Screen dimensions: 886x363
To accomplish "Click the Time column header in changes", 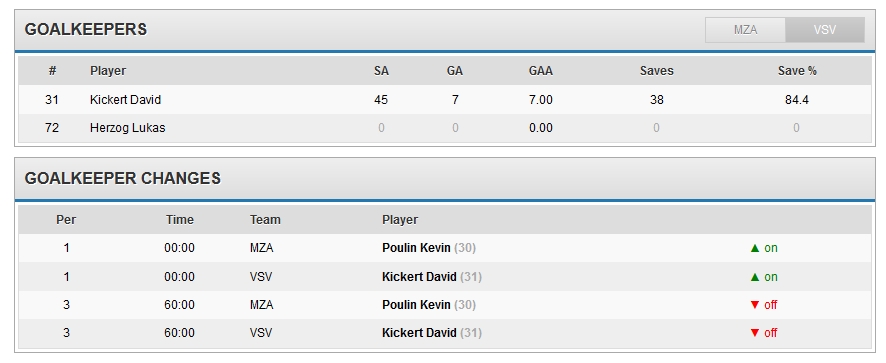I will click(x=180, y=220).
